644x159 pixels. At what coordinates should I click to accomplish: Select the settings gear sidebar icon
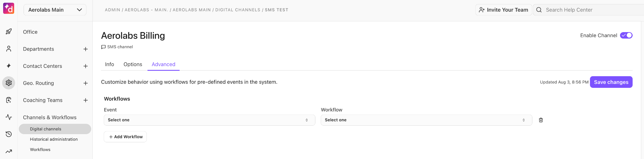pos(9,83)
